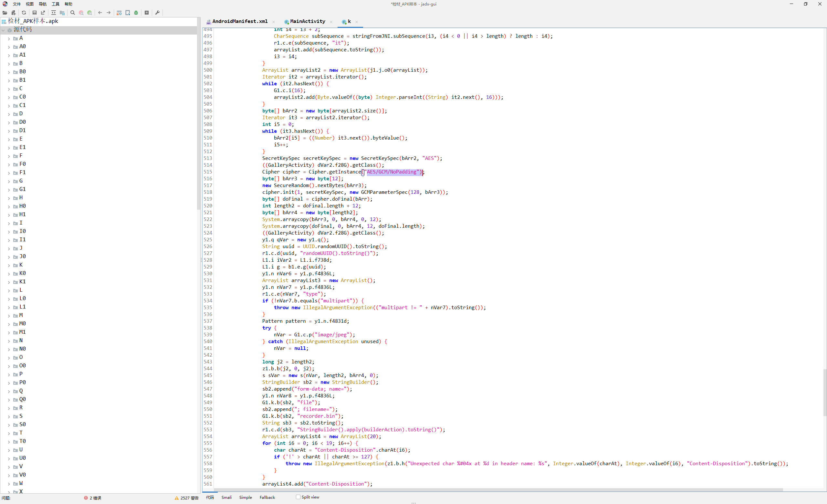Screen dimensions: 827x504
Task: Reload files with the refresh icon
Action: coord(24,13)
